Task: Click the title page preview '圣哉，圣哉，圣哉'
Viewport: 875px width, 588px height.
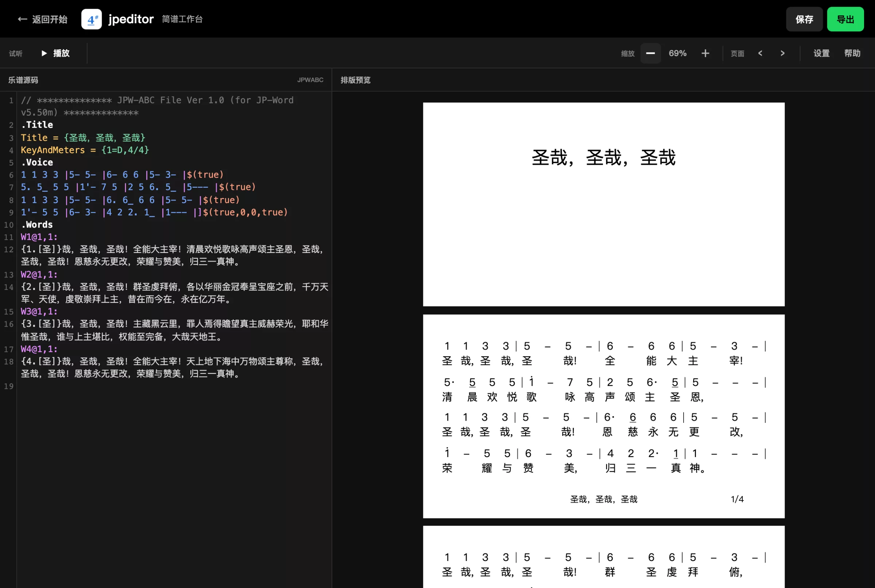Action: (x=603, y=157)
